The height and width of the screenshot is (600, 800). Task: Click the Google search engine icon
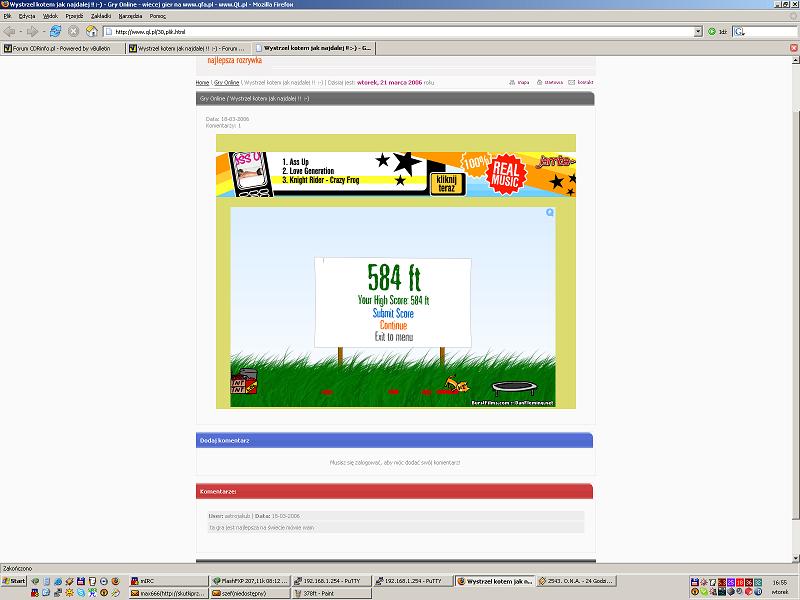739,32
